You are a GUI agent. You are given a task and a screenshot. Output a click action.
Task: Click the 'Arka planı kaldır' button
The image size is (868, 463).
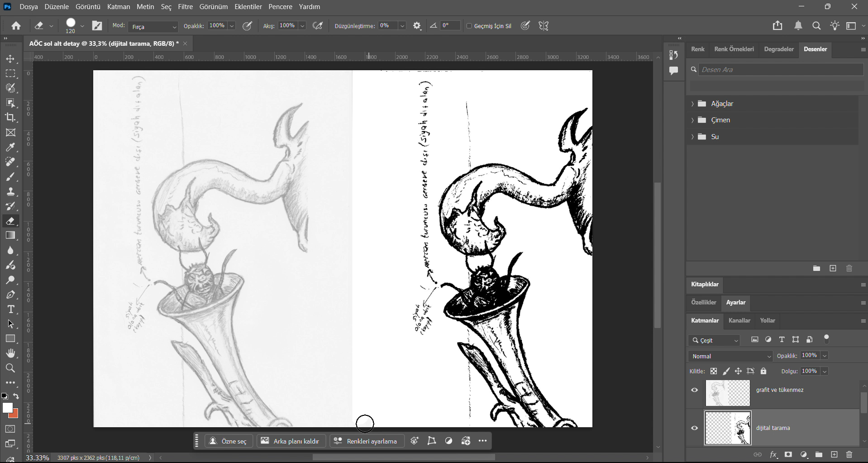[x=290, y=441]
